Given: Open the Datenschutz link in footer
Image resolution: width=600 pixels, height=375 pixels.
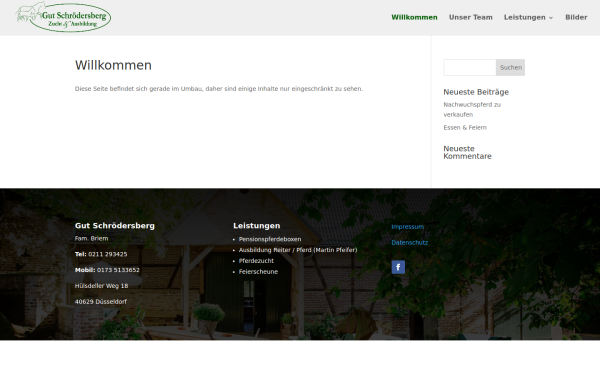Looking at the screenshot, I should click(x=409, y=242).
